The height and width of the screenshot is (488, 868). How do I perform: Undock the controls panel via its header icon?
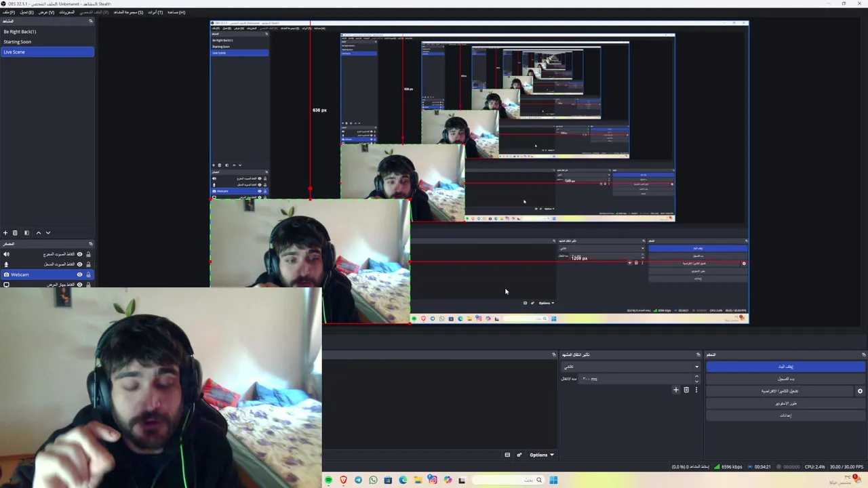863,354
